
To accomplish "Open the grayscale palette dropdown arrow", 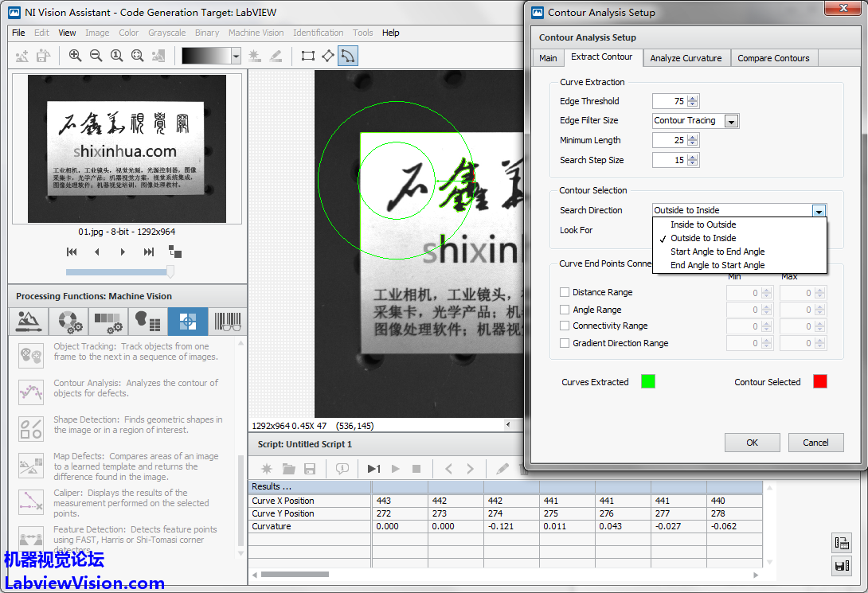I will pos(237,56).
